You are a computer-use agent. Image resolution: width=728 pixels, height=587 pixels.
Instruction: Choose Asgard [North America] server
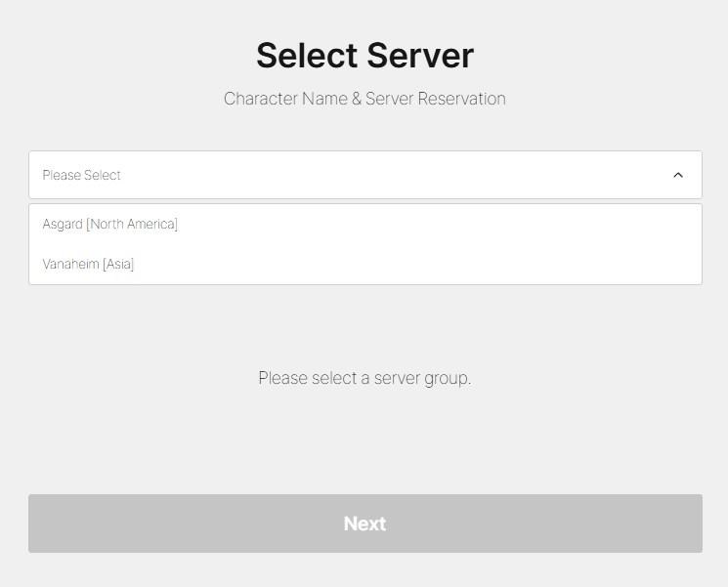(364, 224)
